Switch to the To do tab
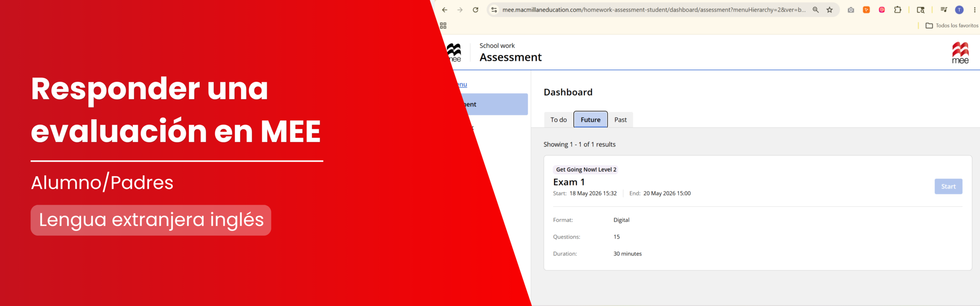This screenshot has width=980, height=306. tap(559, 120)
